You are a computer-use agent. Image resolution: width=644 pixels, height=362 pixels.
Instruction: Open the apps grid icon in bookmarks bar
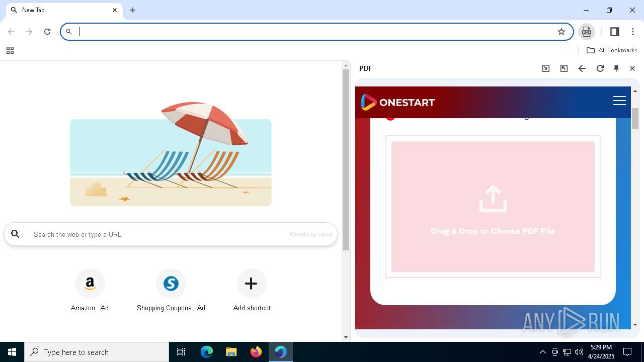coord(10,50)
